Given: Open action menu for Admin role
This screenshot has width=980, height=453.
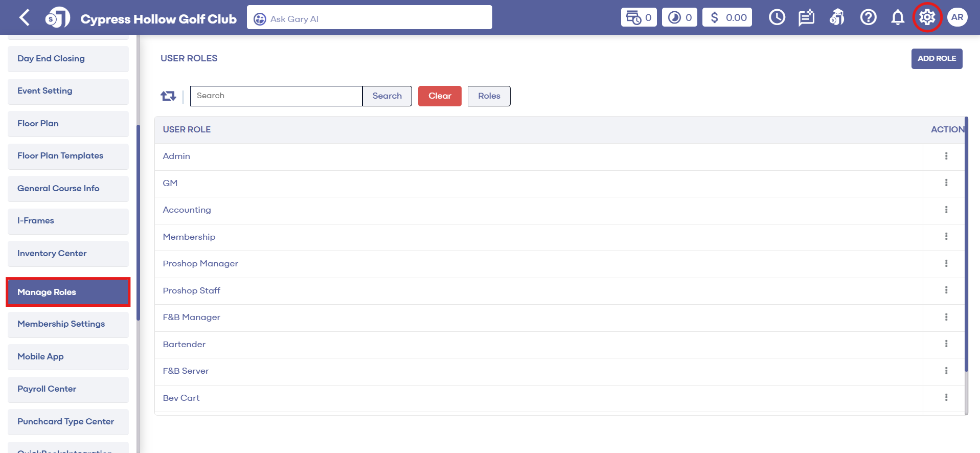Looking at the screenshot, I should pos(946,156).
